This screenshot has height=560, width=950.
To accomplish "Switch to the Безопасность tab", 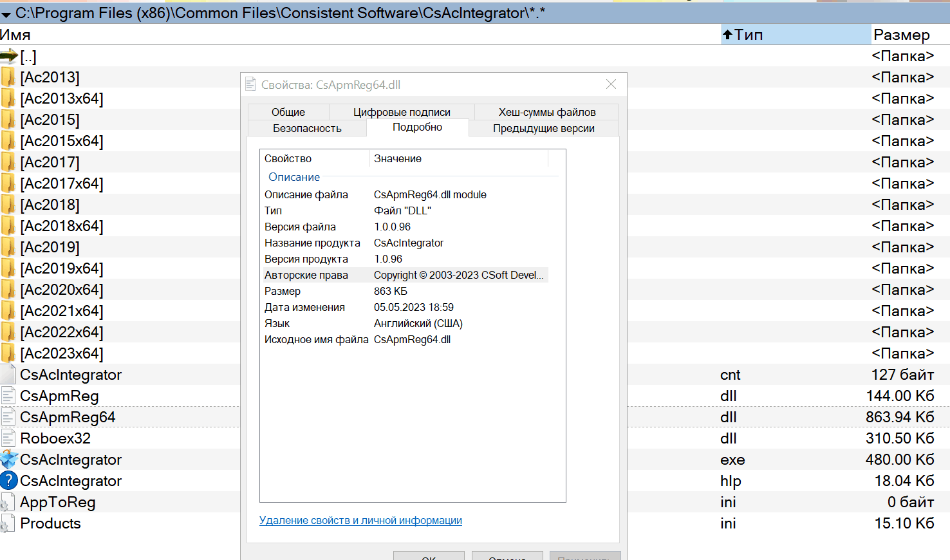I will (307, 128).
